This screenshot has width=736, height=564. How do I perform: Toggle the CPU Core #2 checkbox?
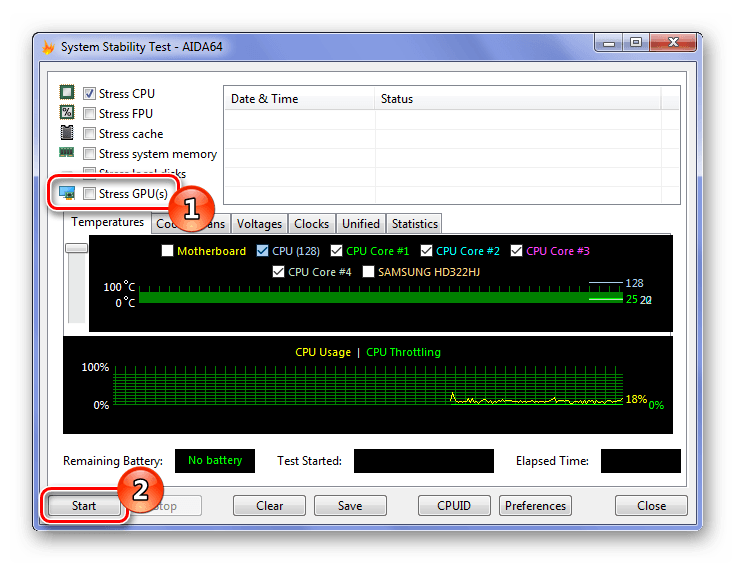(426, 251)
